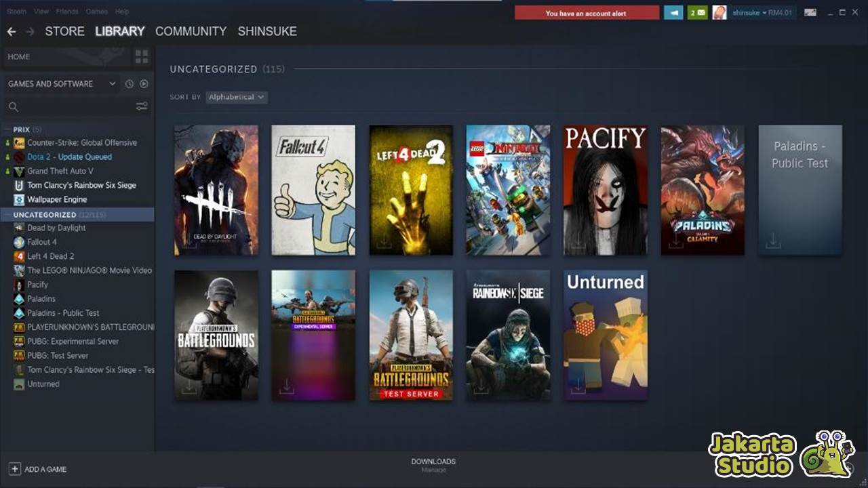Open the PUBG Test Server cover

coord(411,335)
